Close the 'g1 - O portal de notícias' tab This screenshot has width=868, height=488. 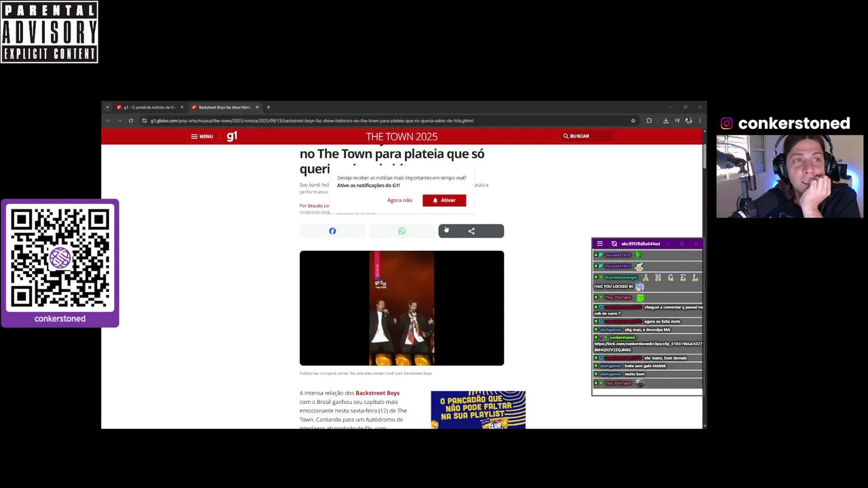(x=182, y=107)
